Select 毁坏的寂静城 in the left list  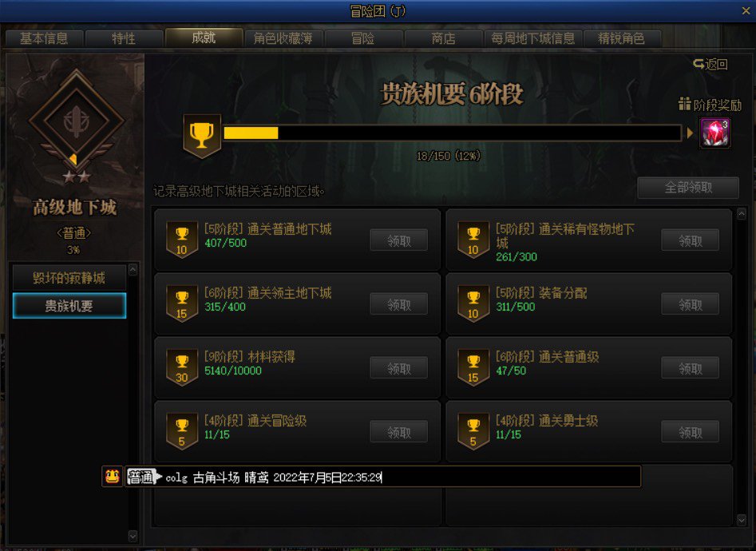(69, 277)
